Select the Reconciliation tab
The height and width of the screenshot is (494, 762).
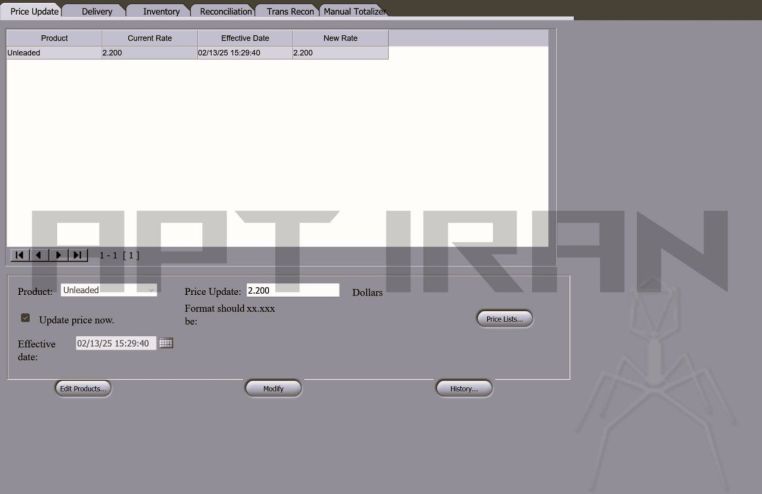pos(224,11)
